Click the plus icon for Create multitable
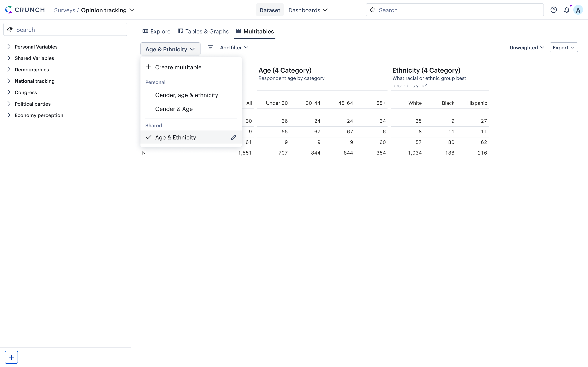The image size is (588, 367). 148,67
